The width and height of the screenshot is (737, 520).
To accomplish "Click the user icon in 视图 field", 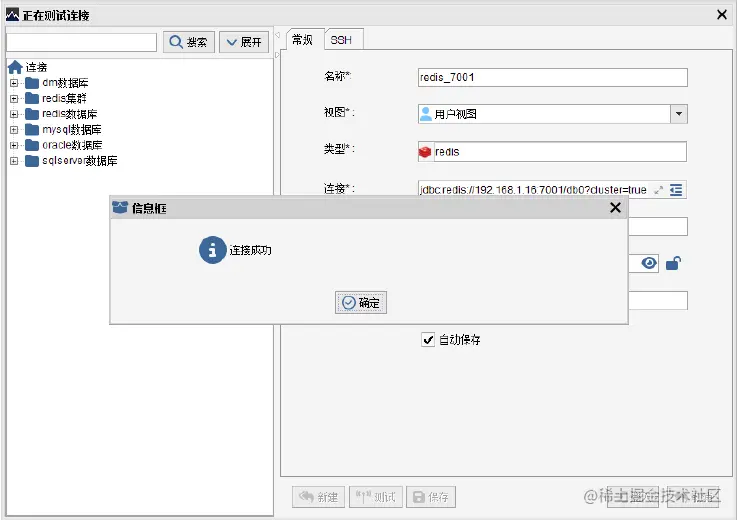I will (425, 114).
